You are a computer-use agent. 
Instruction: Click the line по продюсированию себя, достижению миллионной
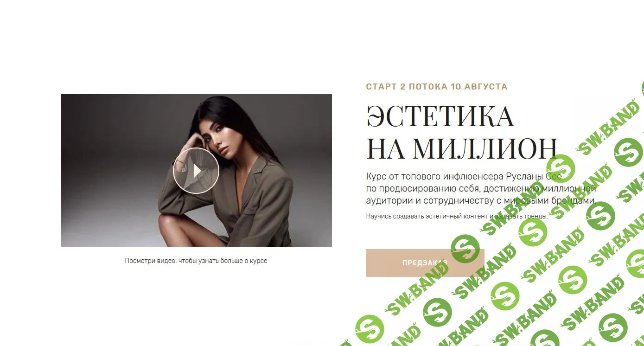click(481, 189)
